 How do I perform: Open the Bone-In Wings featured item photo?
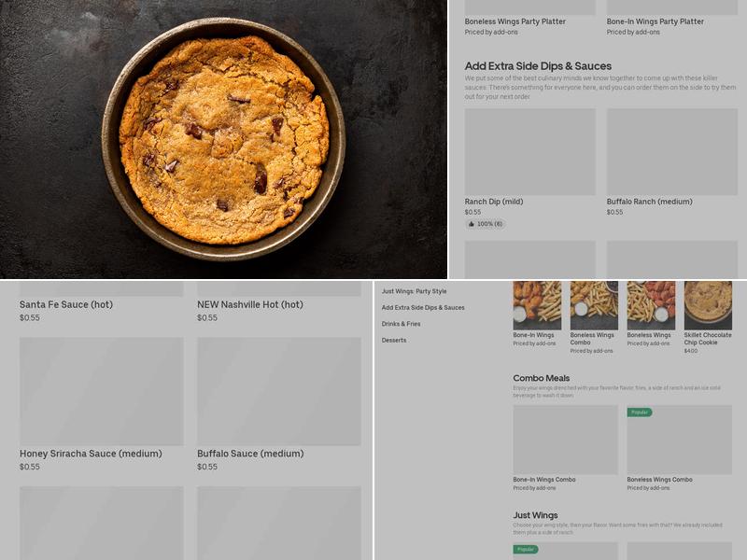click(537, 305)
